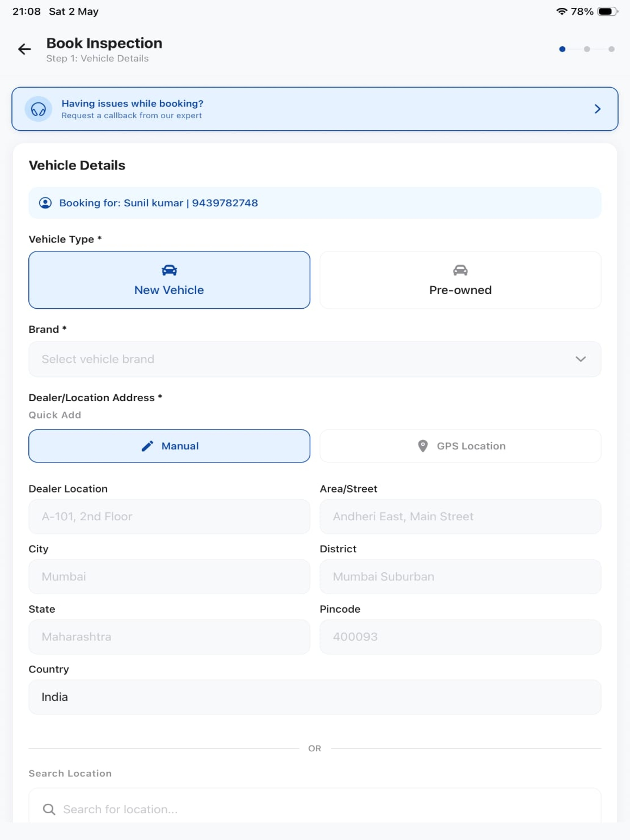
Task: Focus the Area/Street field
Action: pyautogui.click(x=460, y=517)
